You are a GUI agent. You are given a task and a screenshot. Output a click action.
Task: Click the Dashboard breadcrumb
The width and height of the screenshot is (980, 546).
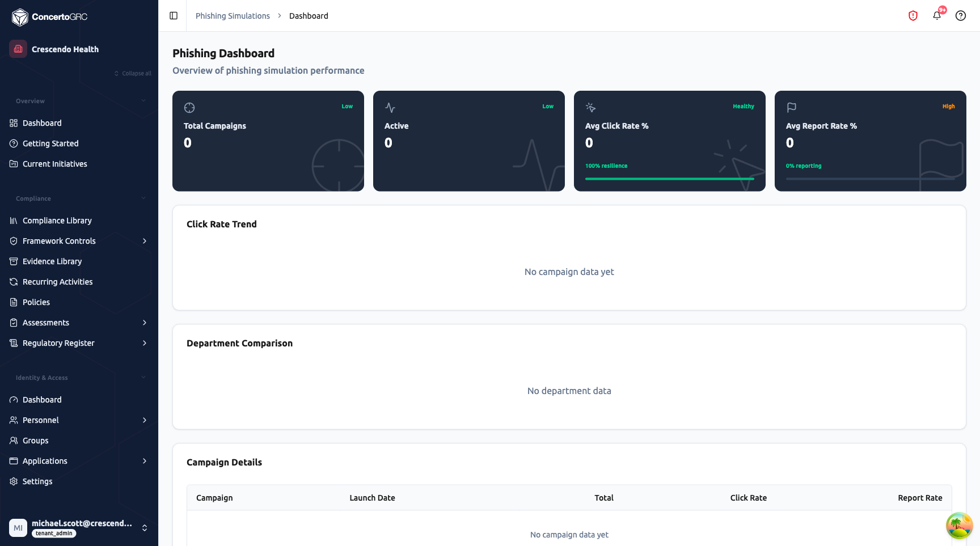pyautogui.click(x=309, y=16)
